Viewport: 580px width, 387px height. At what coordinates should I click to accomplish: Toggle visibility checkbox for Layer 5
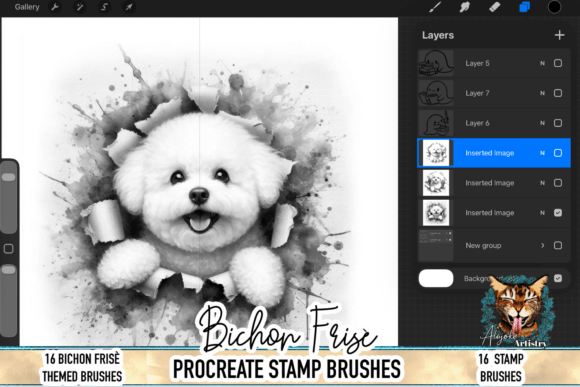pos(558,63)
